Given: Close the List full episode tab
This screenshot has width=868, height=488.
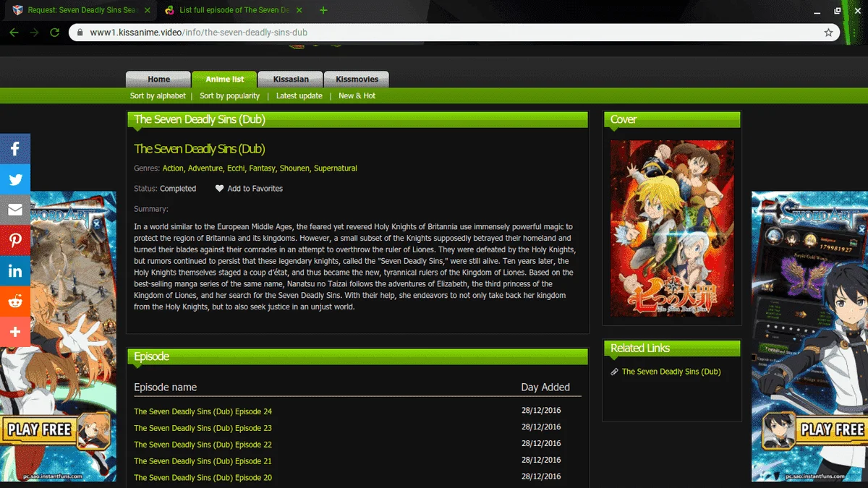Looking at the screenshot, I should click(299, 10).
